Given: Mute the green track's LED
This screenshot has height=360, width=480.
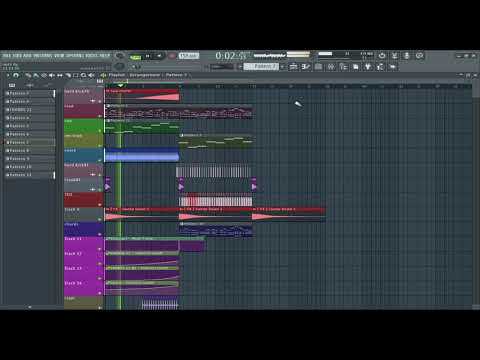Looking at the screenshot, I should [100, 131].
